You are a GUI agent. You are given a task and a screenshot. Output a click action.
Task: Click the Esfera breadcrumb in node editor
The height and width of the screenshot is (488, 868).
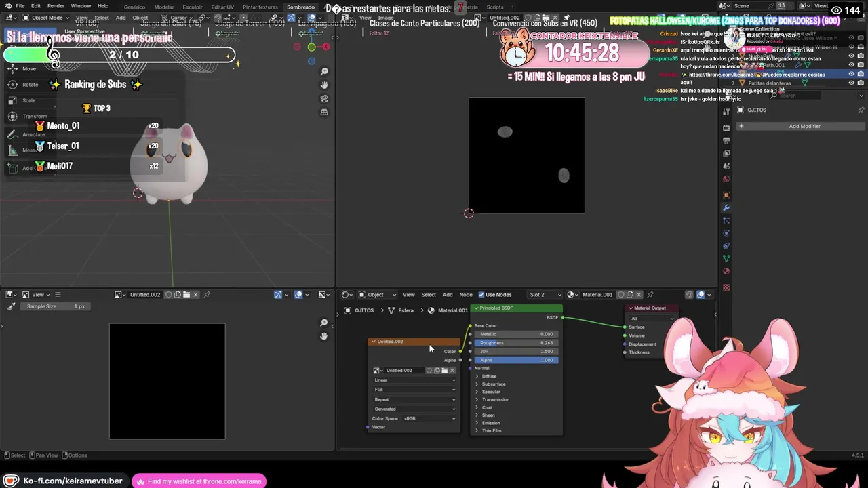pos(406,310)
